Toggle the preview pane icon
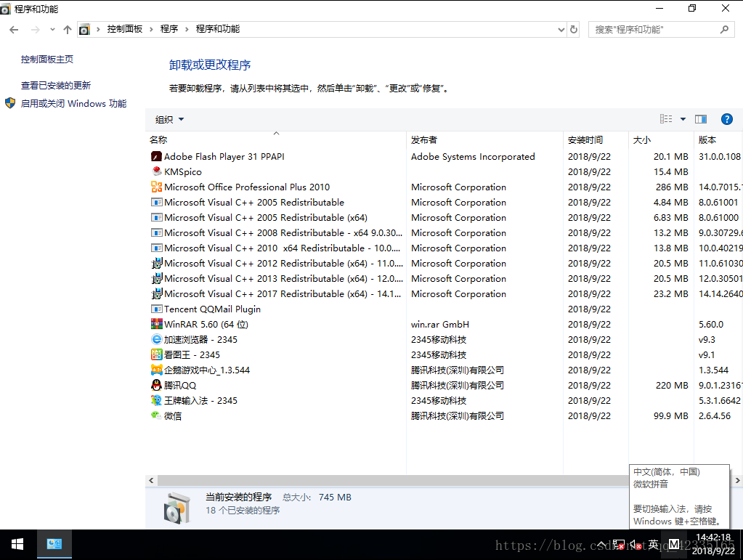The width and height of the screenshot is (743, 560). tap(700, 119)
